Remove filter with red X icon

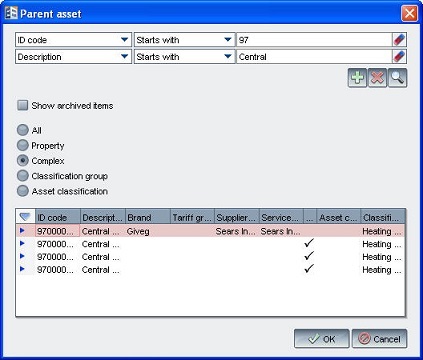tap(377, 78)
